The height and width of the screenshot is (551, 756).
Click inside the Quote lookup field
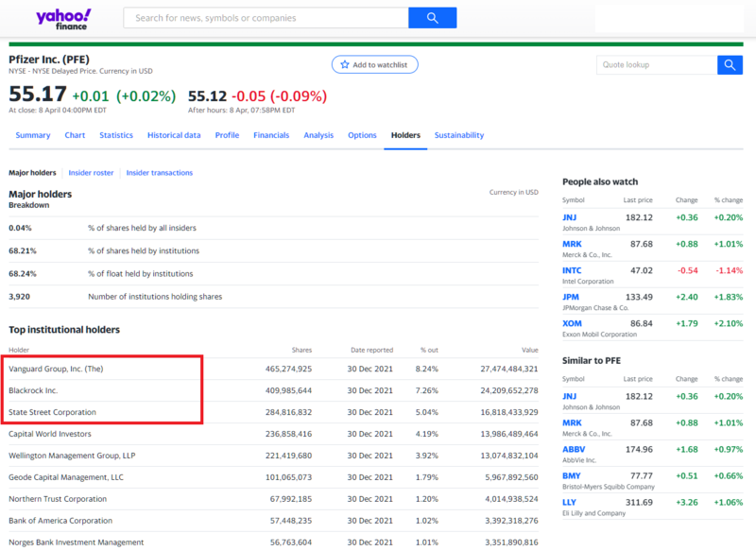tap(655, 64)
